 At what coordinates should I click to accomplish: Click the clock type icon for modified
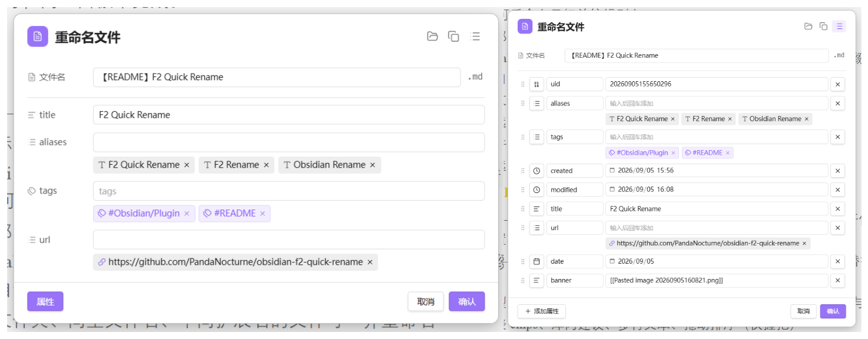tap(536, 190)
